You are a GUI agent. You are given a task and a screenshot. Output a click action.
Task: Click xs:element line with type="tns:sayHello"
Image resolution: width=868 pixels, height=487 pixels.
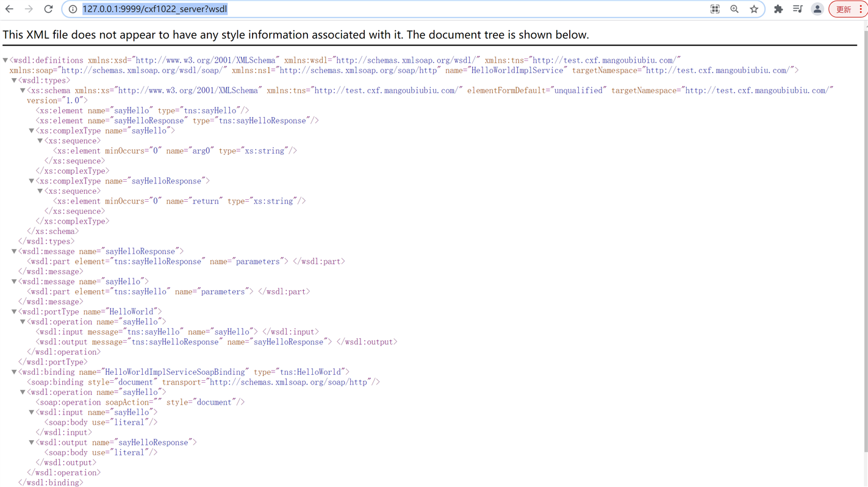click(143, 110)
